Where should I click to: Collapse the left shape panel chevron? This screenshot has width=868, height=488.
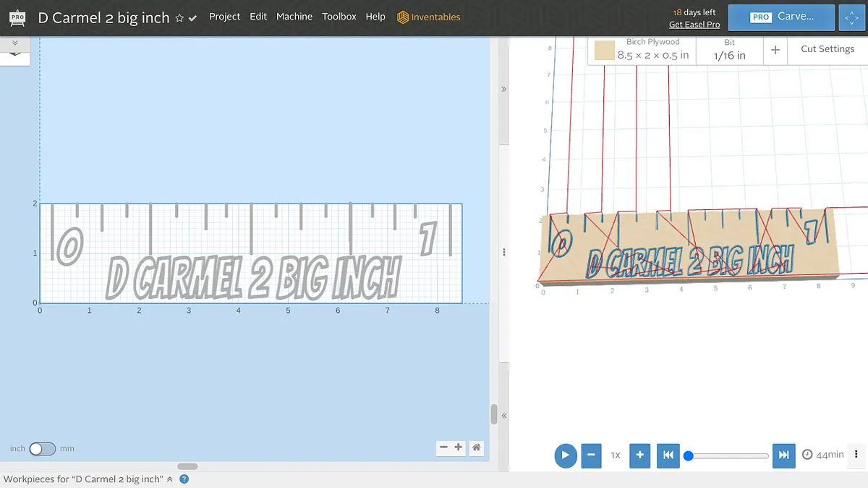point(15,45)
